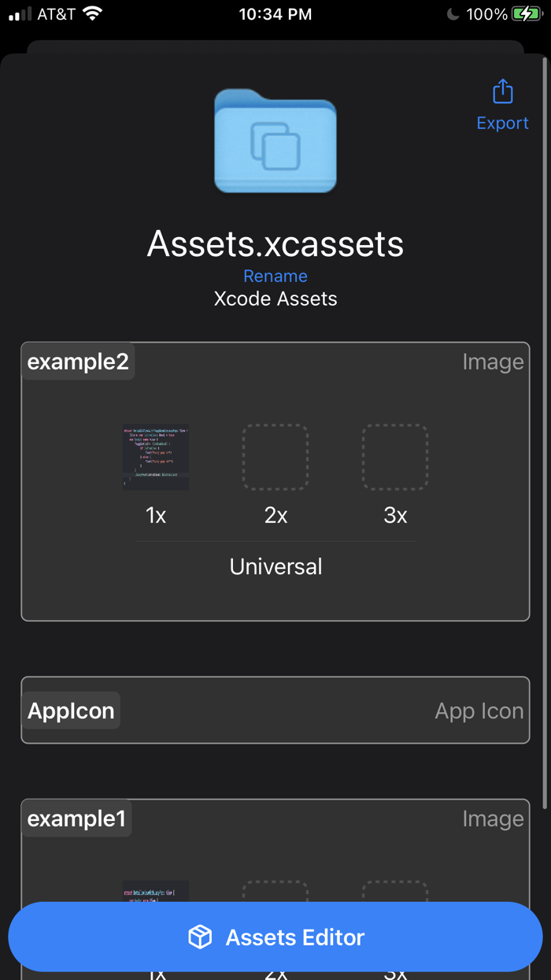551x980 pixels.
Task: Select the empty 2x slot for example2
Action: click(275, 457)
